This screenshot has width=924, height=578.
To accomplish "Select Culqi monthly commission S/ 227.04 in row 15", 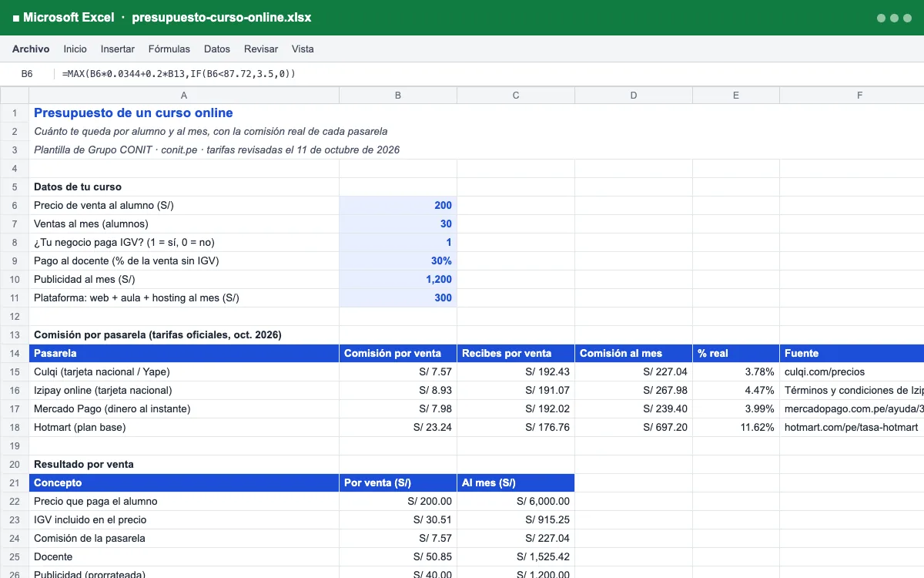I will point(634,371).
